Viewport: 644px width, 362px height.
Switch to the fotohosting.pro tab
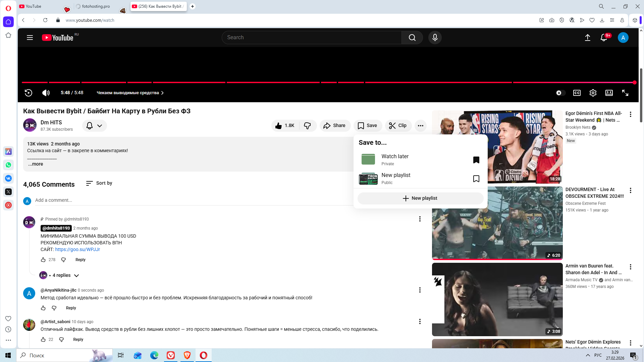pyautogui.click(x=96, y=6)
